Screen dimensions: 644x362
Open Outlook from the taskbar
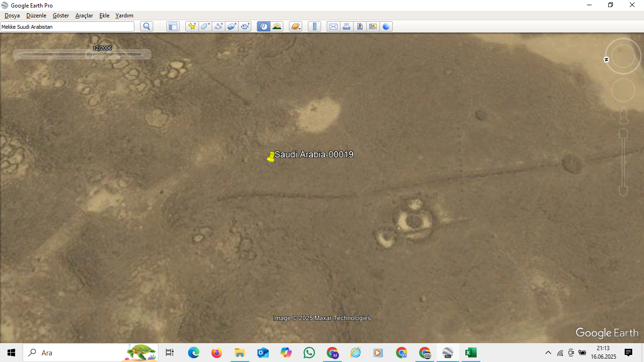pos(263,353)
